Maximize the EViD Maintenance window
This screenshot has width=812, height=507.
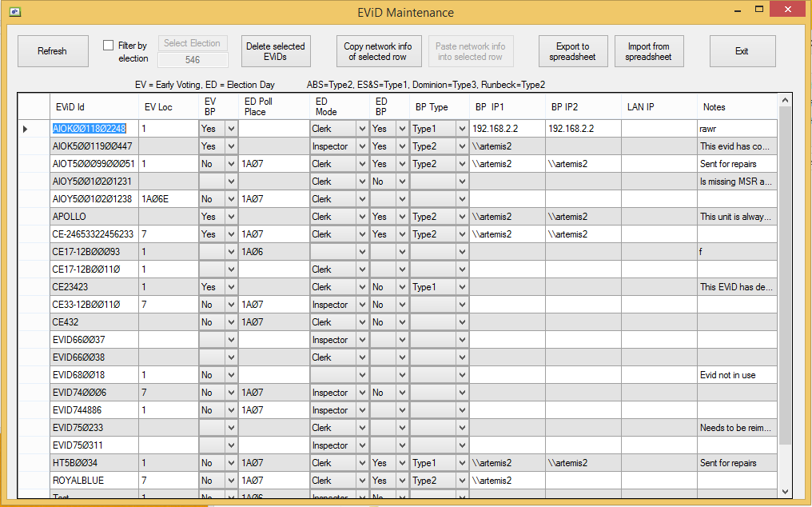[x=759, y=10]
